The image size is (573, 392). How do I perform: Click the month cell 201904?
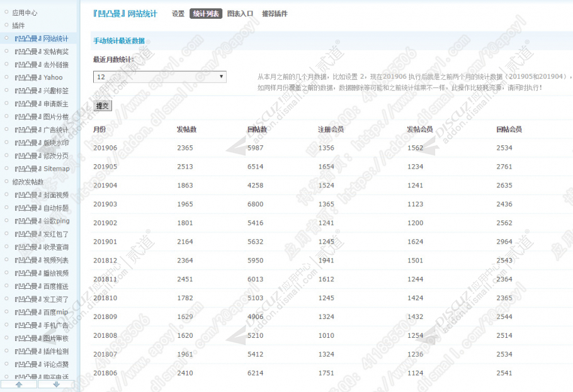[x=105, y=186]
